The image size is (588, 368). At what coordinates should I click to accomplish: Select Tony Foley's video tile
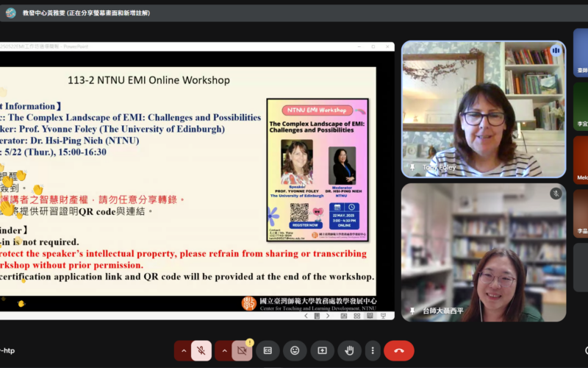point(484,109)
